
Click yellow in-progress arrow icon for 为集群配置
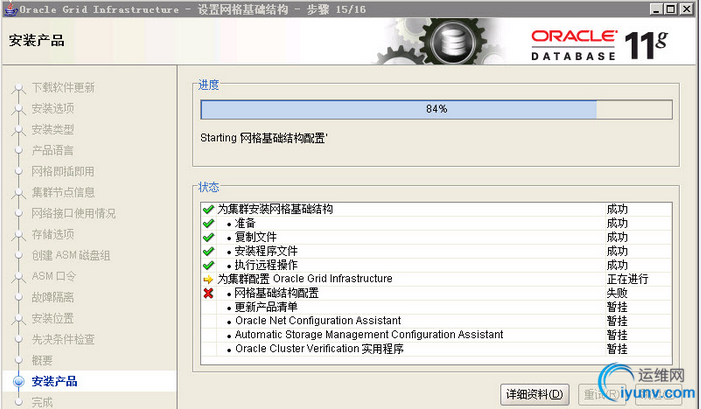[208, 279]
